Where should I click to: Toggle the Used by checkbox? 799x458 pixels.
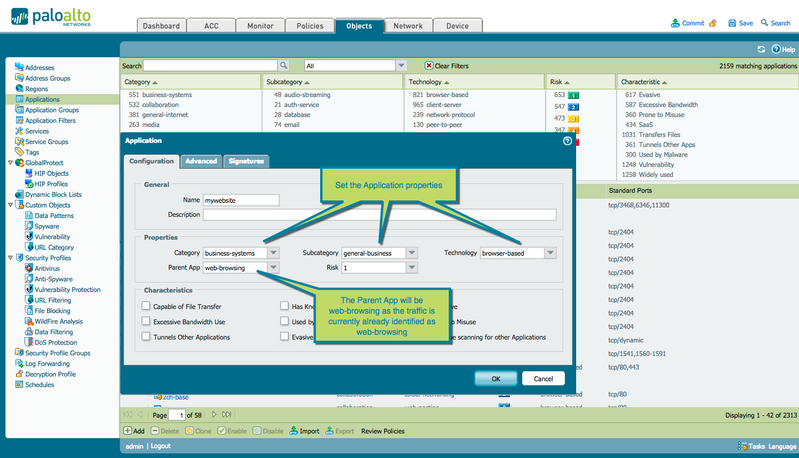(x=284, y=321)
